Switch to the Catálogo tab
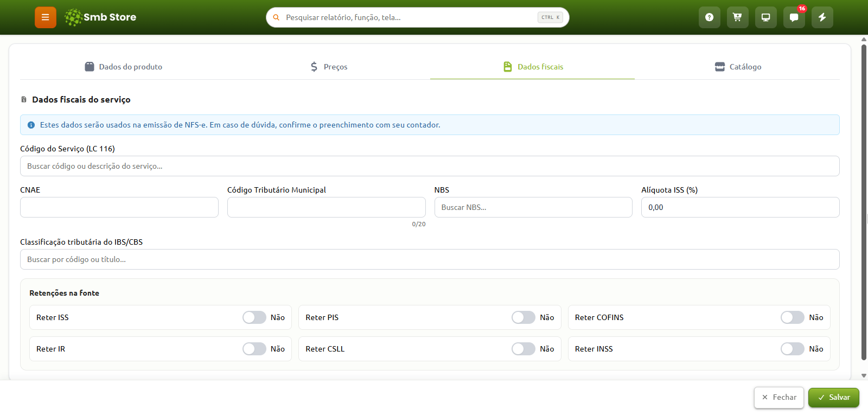The width and height of the screenshot is (868, 415). 738,67
